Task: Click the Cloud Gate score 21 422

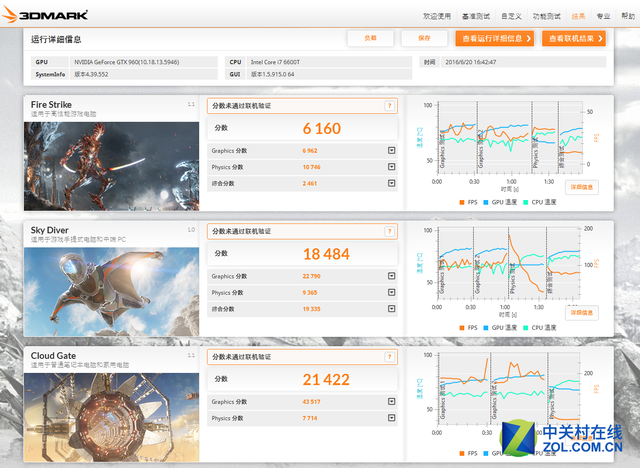Action: [x=326, y=379]
